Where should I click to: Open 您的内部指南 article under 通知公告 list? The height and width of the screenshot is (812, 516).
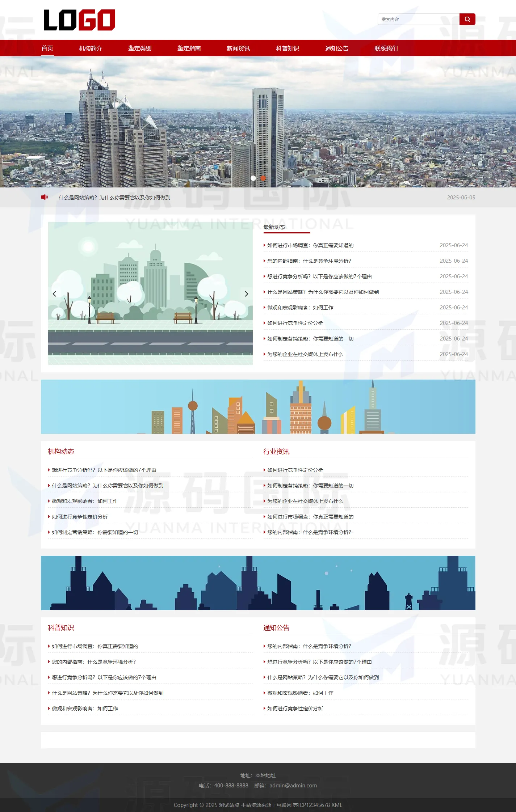pyautogui.click(x=309, y=646)
